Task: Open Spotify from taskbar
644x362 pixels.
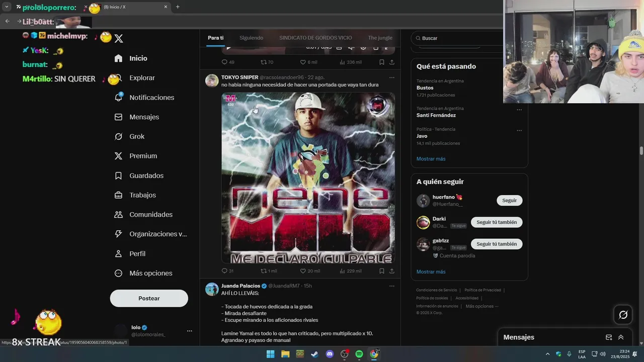Action: pos(359,354)
